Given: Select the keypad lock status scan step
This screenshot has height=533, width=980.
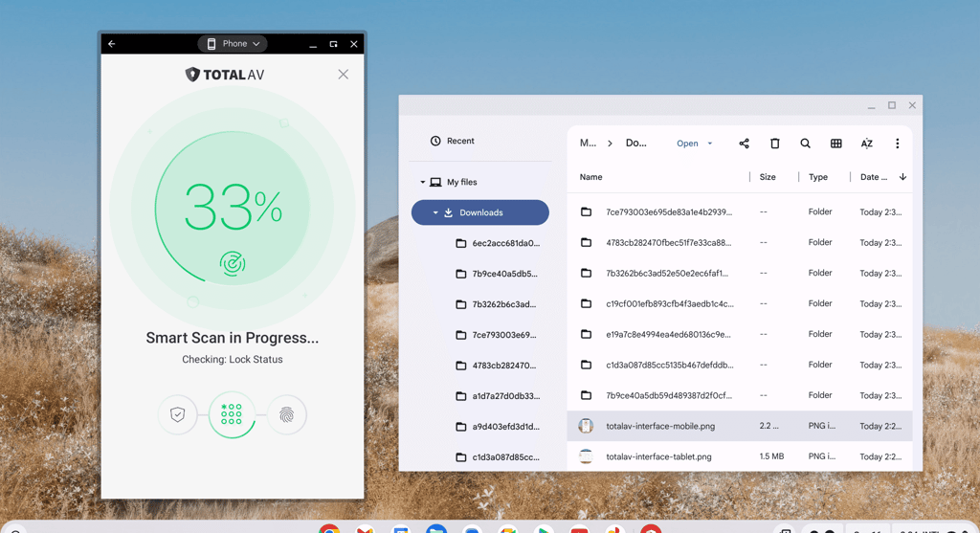Looking at the screenshot, I should 232,414.
